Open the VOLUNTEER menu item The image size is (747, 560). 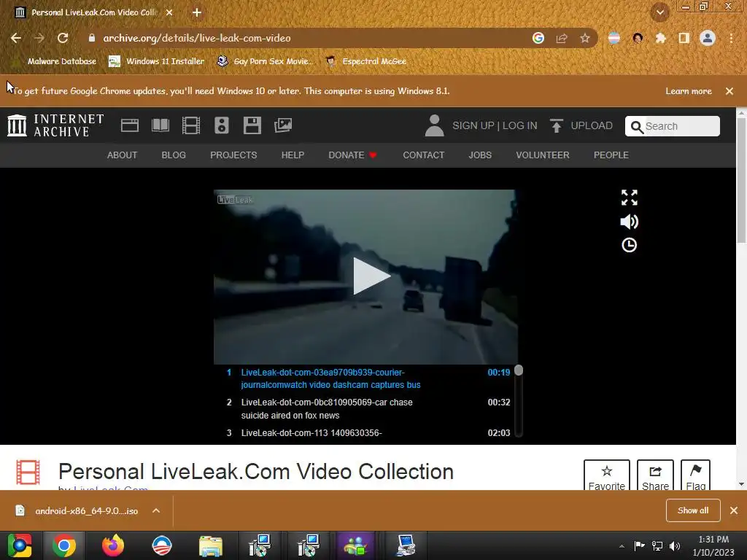(543, 155)
